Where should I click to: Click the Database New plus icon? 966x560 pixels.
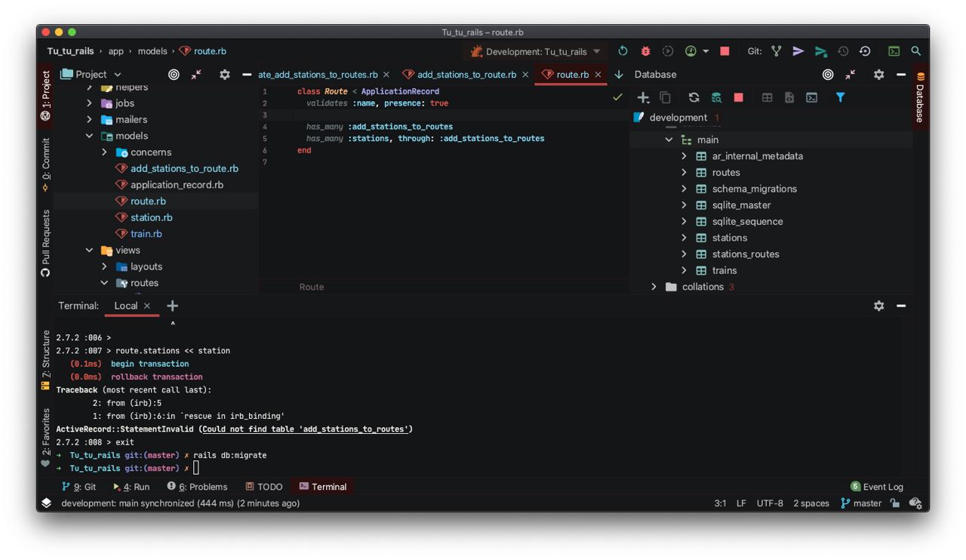(643, 97)
